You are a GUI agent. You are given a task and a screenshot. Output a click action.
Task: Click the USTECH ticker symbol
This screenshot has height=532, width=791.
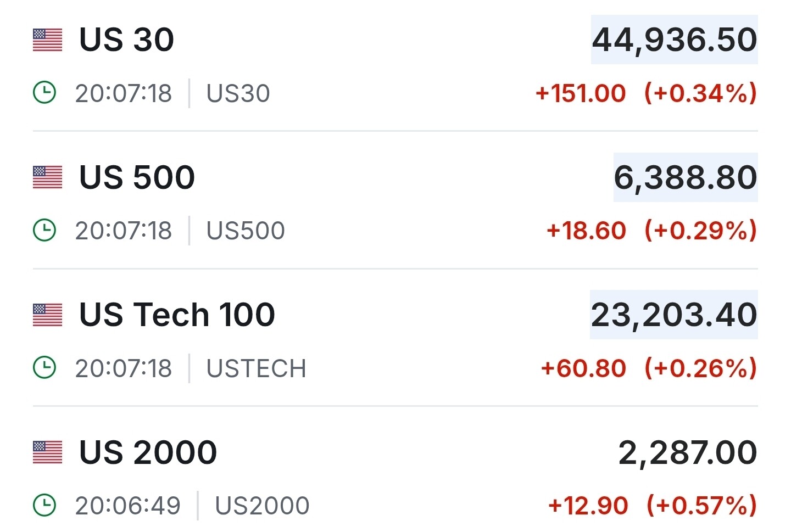pos(256,368)
